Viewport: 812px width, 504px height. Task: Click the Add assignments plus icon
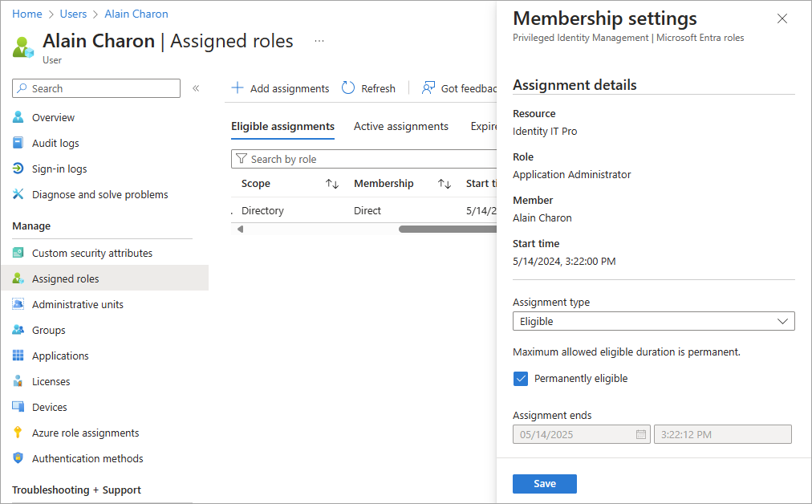click(238, 88)
